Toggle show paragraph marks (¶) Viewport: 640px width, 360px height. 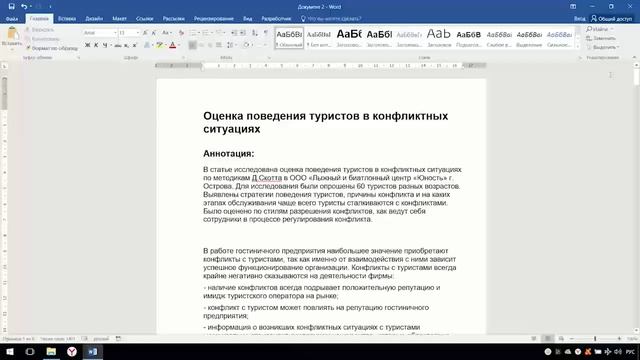[266, 33]
